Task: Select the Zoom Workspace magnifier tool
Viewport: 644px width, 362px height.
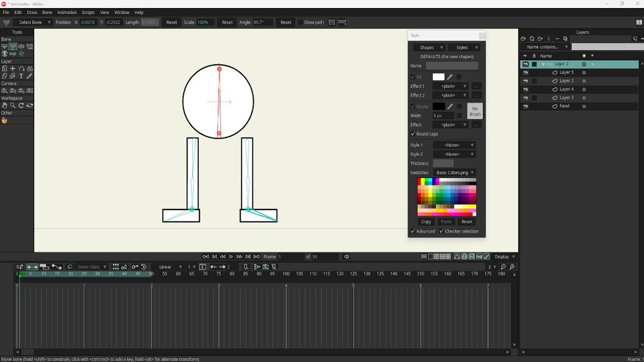Action: [x=13, y=106]
